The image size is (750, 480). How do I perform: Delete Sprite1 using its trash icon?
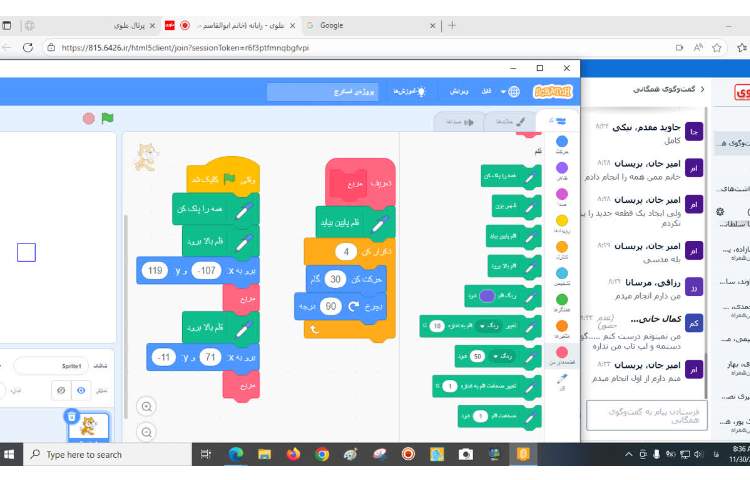71,415
